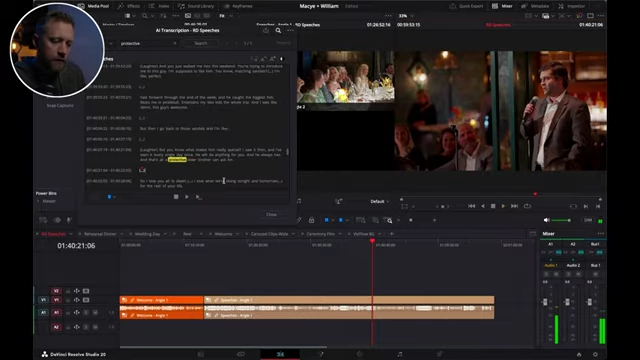Open the Default viewer layout dropdown
The height and width of the screenshot is (360, 640).
[x=380, y=201]
